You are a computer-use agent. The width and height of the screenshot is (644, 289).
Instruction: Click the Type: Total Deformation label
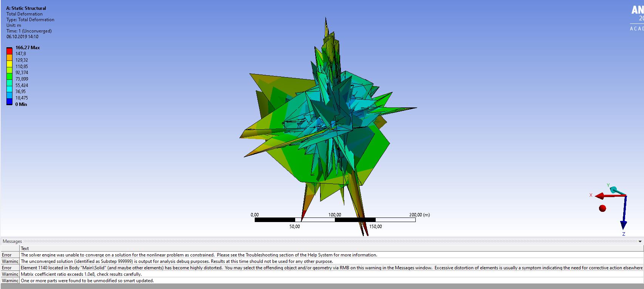point(30,20)
